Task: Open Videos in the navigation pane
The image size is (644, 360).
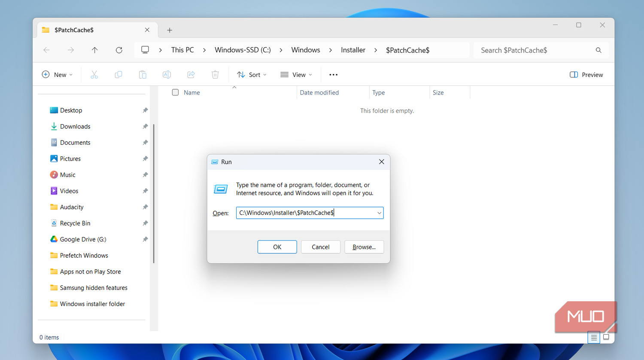Action: (x=69, y=191)
